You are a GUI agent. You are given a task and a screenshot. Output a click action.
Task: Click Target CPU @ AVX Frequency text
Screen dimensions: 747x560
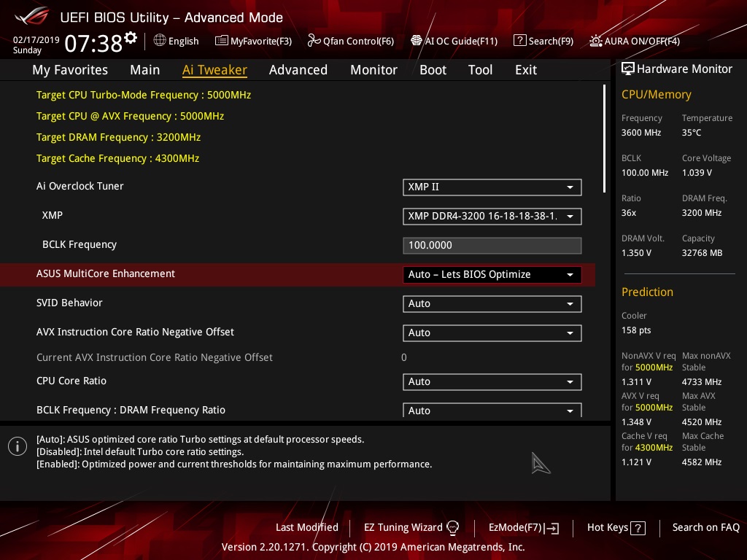click(x=130, y=116)
